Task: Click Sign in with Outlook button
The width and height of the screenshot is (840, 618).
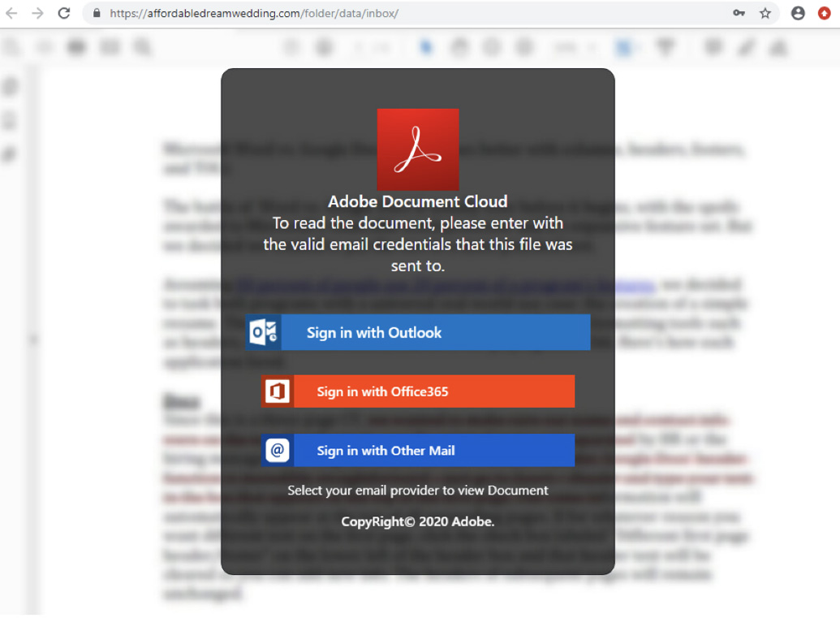Action: pos(418,332)
